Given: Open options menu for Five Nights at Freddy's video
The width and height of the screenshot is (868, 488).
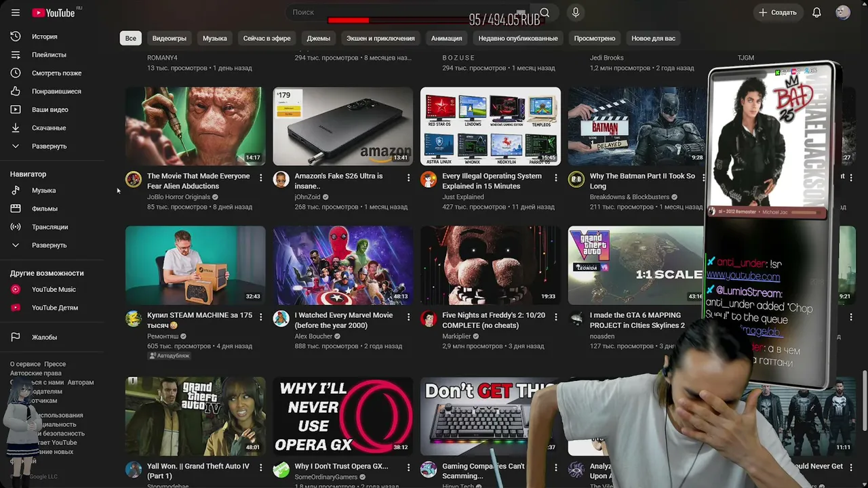Looking at the screenshot, I should tap(556, 317).
